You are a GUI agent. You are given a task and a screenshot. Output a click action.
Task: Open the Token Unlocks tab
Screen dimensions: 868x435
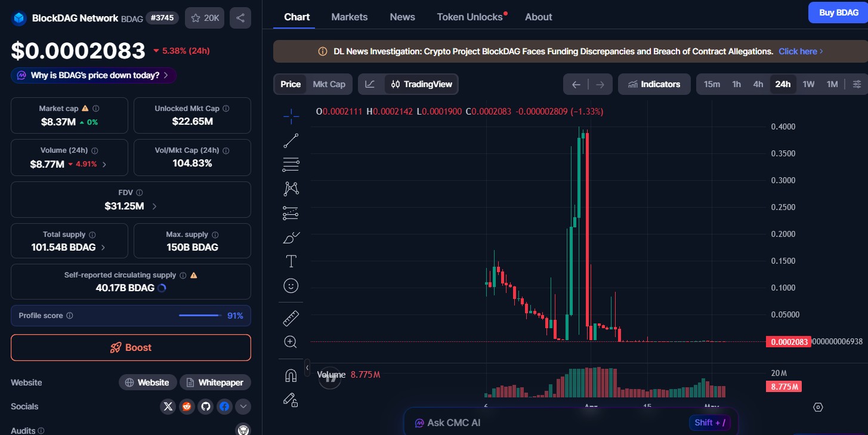point(470,17)
